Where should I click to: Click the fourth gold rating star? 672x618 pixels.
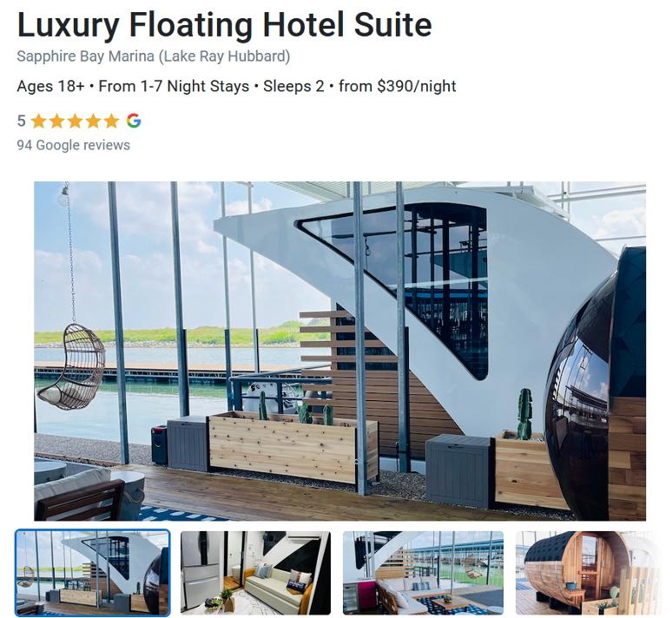click(x=94, y=121)
